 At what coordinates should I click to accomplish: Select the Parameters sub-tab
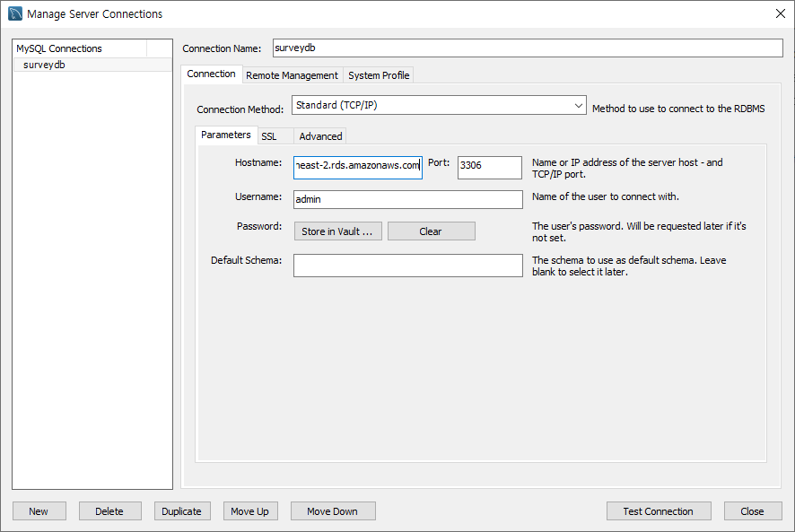pos(226,135)
